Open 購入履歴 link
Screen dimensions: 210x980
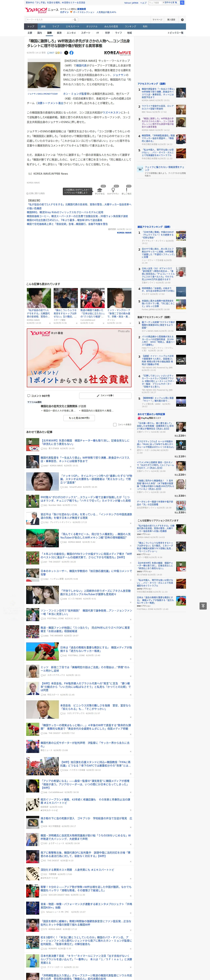pos(171,20)
